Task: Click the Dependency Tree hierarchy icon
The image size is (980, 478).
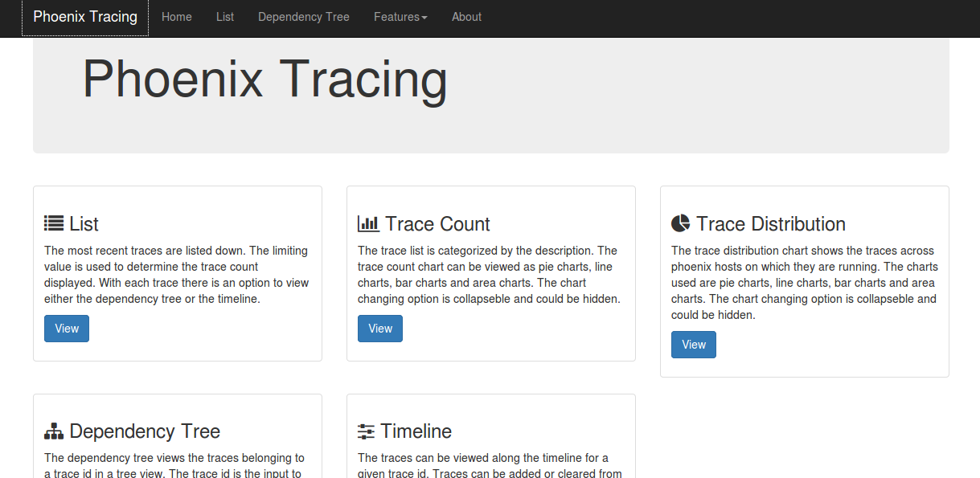Action: coord(53,430)
